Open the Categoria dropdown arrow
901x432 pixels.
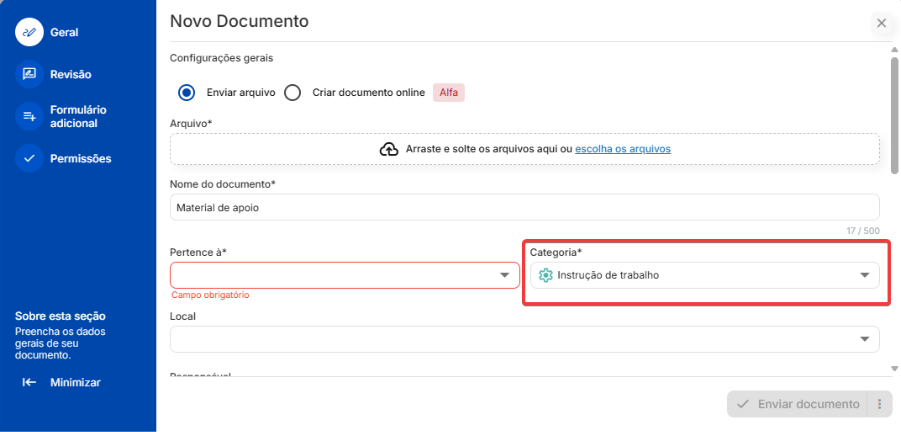(865, 275)
